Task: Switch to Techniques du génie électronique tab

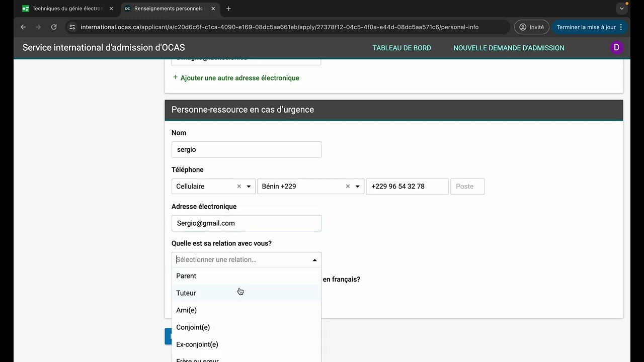Action: (x=68, y=9)
